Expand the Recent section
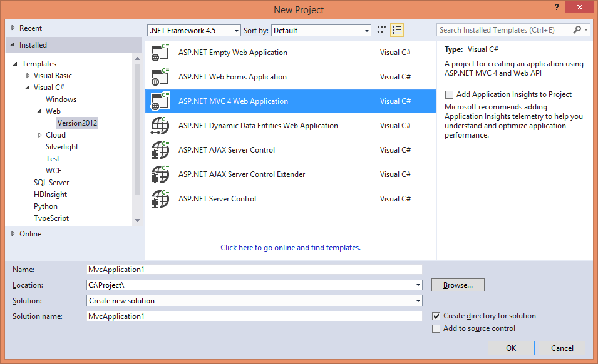Screen dimensions: 598x364 coord(13,28)
